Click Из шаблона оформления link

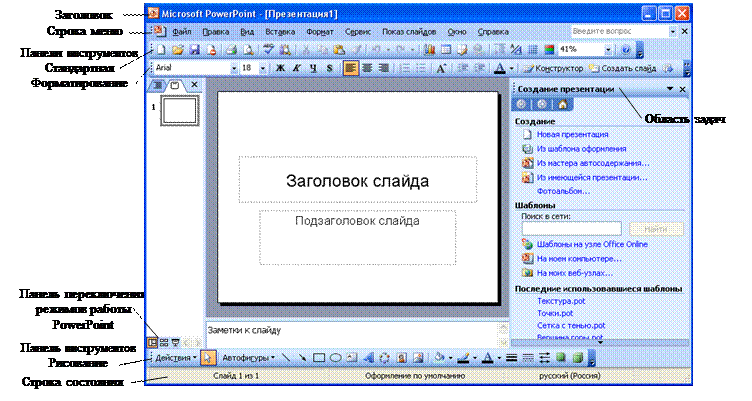pyautogui.click(x=581, y=149)
